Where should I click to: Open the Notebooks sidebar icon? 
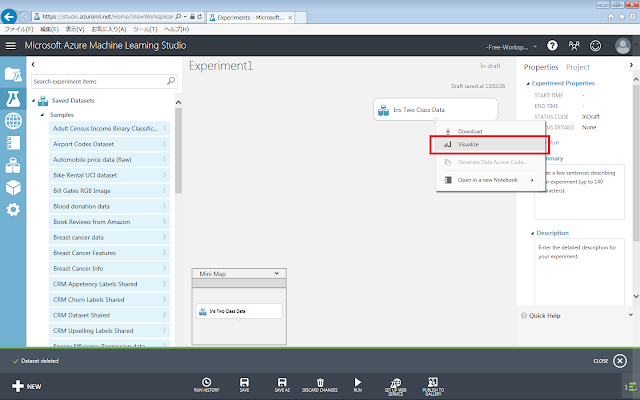tap(13, 143)
